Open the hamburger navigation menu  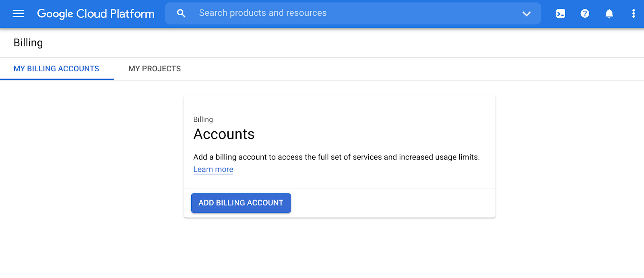pyautogui.click(x=18, y=14)
